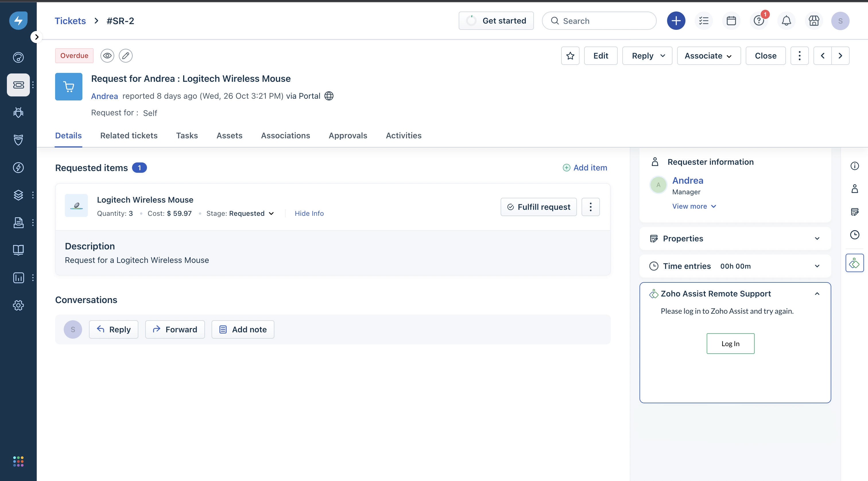Screen dimensions: 868x481
Task: Click the Fulfill request button
Action: (x=538, y=207)
